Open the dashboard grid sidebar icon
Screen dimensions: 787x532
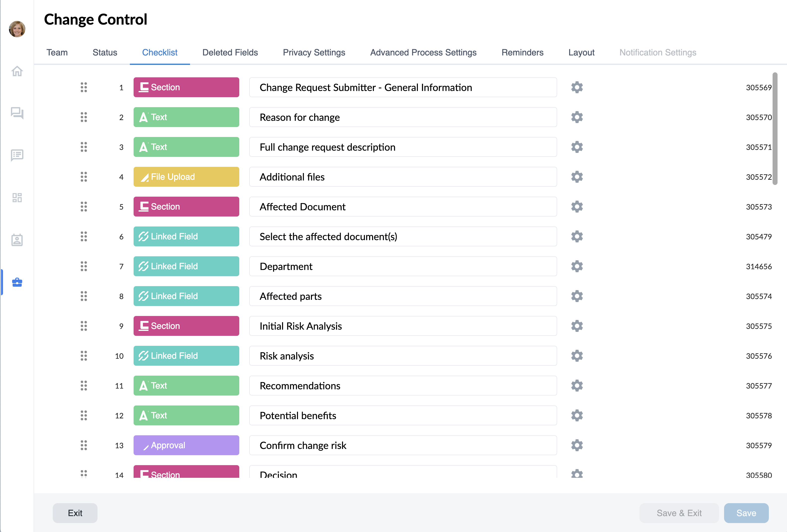17,198
